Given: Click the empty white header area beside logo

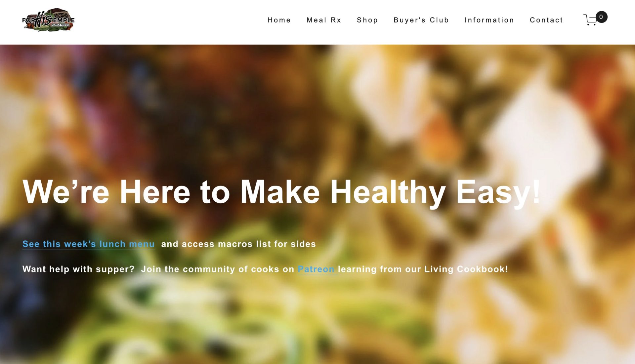Looking at the screenshot, I should (165, 22).
